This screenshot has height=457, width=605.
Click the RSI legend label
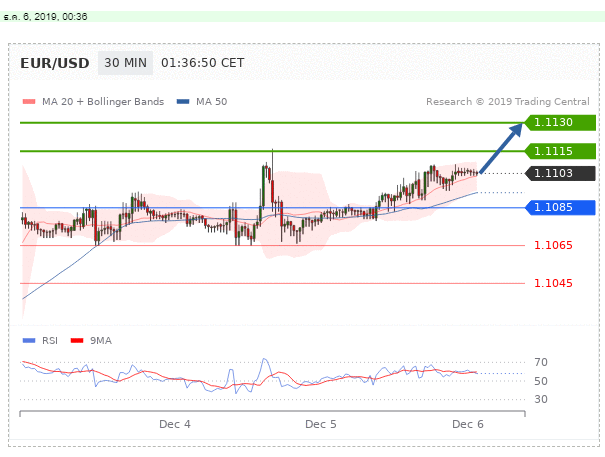[x=50, y=341]
